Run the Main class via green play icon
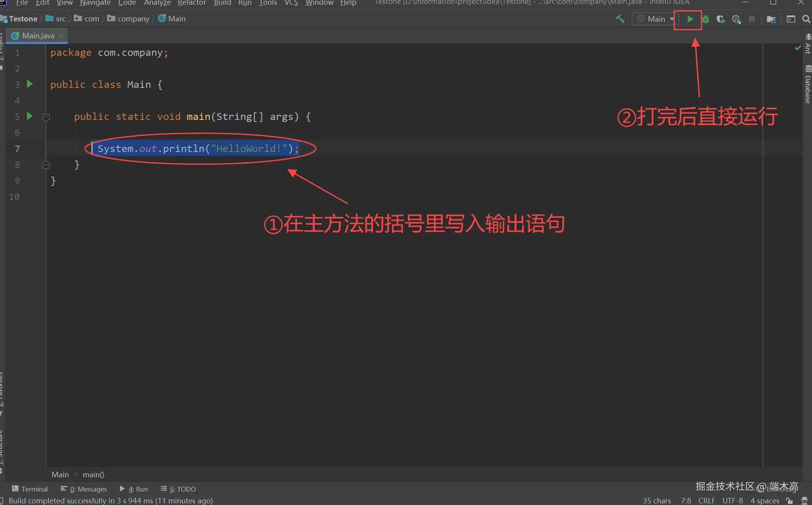This screenshot has width=812, height=505. (690, 19)
